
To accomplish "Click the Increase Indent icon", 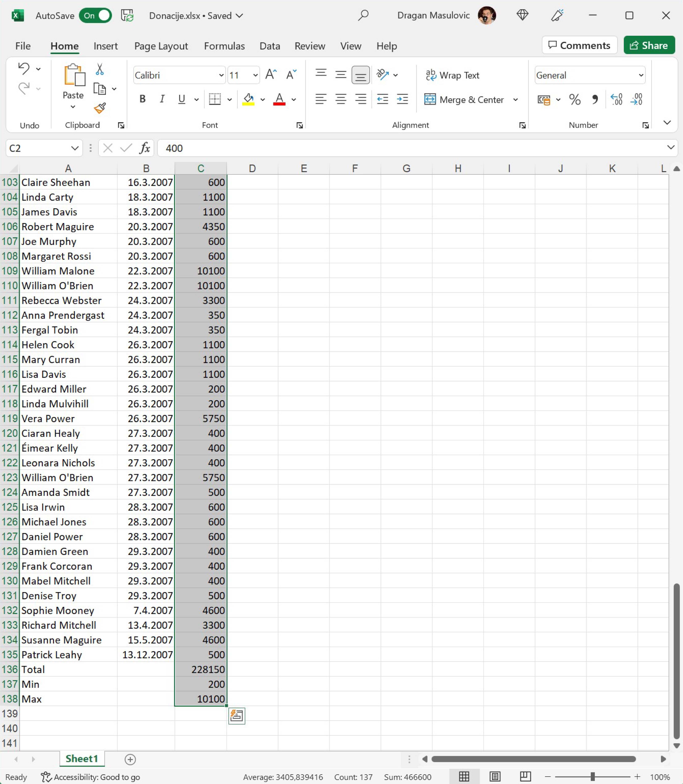I will [x=402, y=100].
